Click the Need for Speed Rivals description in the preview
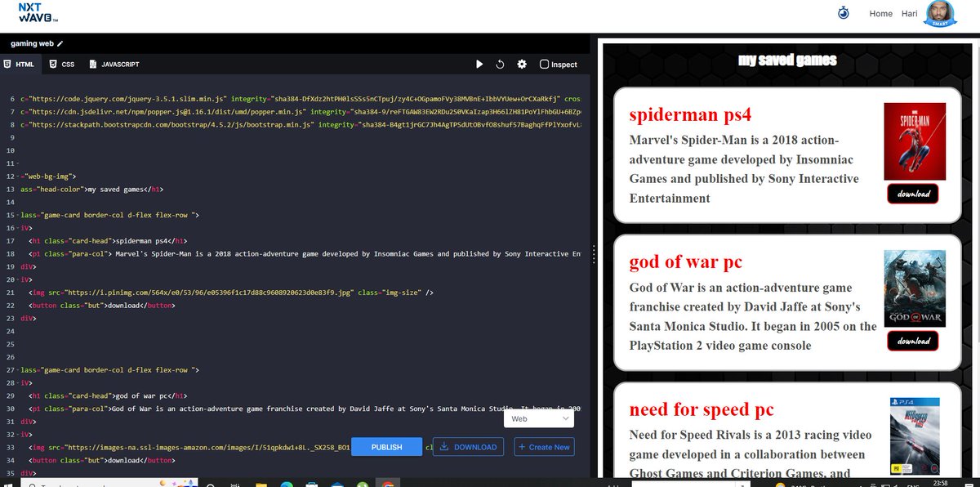The width and height of the screenshot is (980, 487). tap(751, 454)
